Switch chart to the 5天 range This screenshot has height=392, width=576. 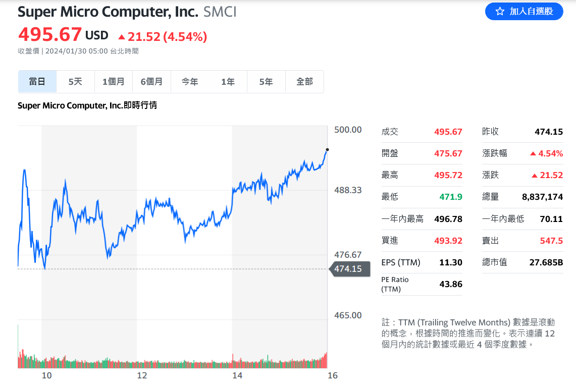click(x=75, y=82)
